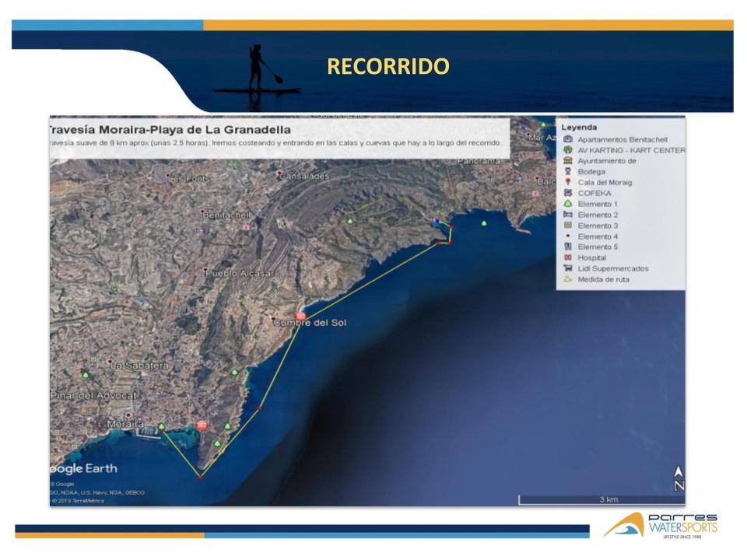The image size is (747, 560).
Task: Click the La Sabatera place label
Action: [x=141, y=365]
